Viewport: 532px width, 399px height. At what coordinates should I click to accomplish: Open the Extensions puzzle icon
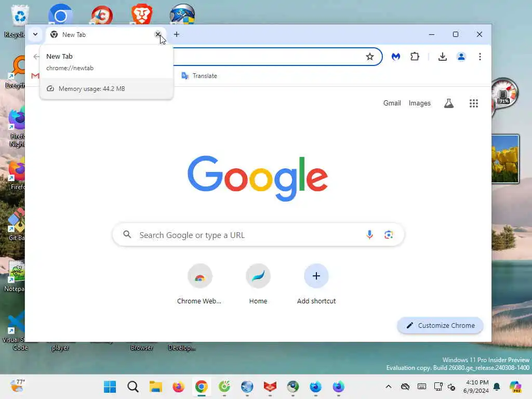(x=415, y=57)
